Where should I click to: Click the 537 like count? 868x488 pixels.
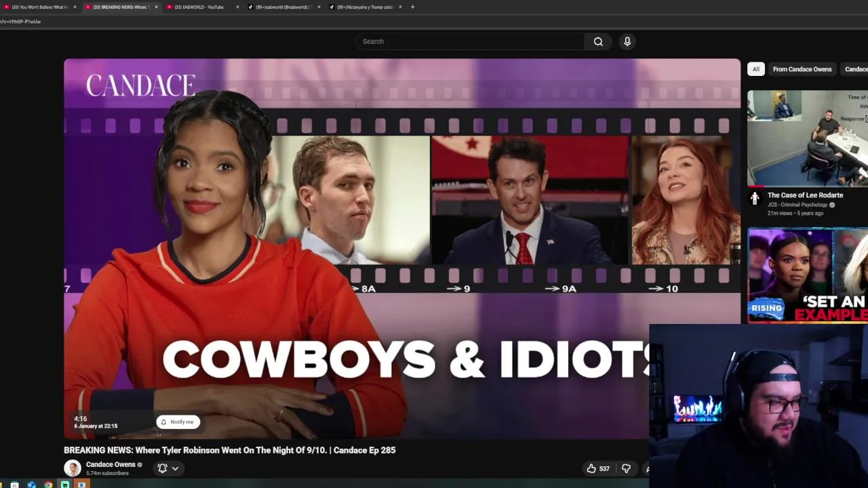tap(604, 468)
